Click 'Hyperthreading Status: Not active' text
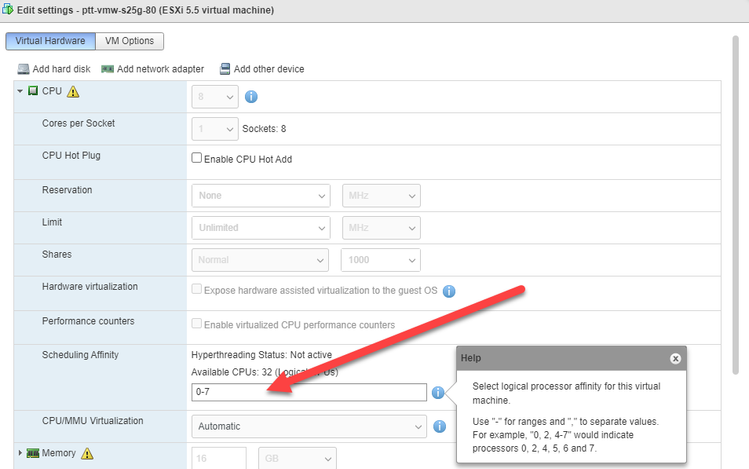The width and height of the screenshot is (749, 469). coord(261,355)
